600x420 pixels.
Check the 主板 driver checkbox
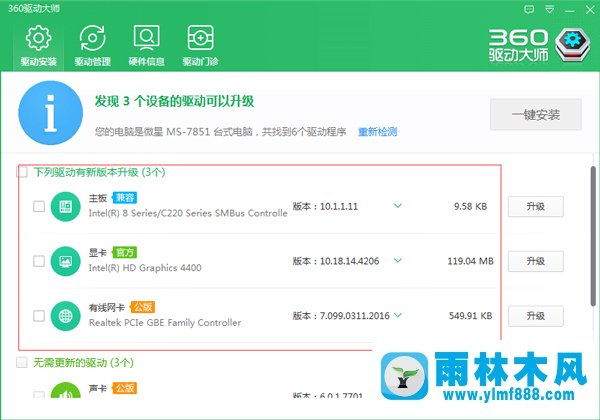tap(39, 207)
